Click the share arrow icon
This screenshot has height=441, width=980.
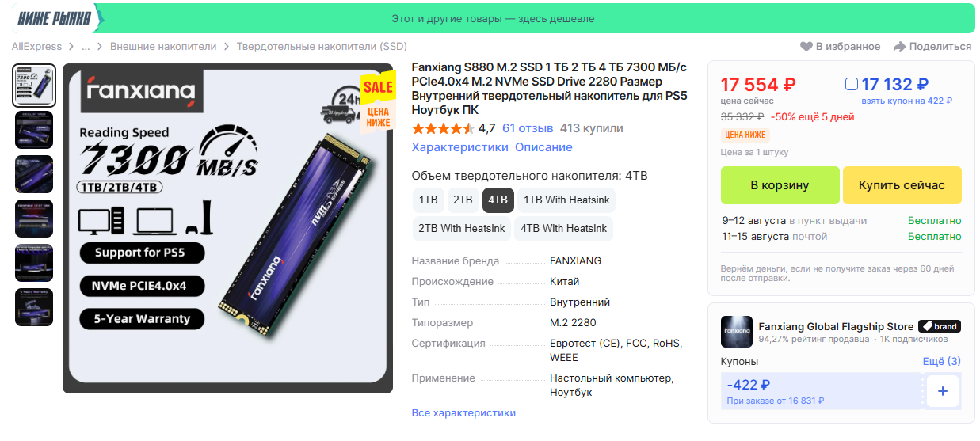click(x=899, y=47)
